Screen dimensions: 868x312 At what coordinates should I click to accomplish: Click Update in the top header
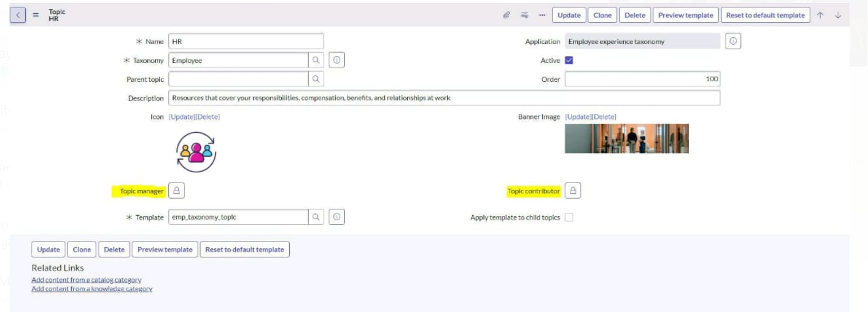pos(569,15)
